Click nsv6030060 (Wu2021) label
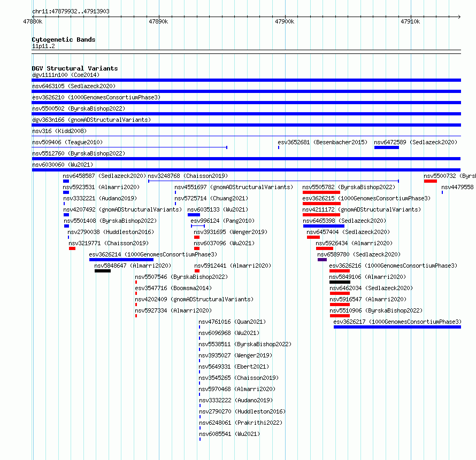This screenshot has height=460, width=476. point(63,165)
